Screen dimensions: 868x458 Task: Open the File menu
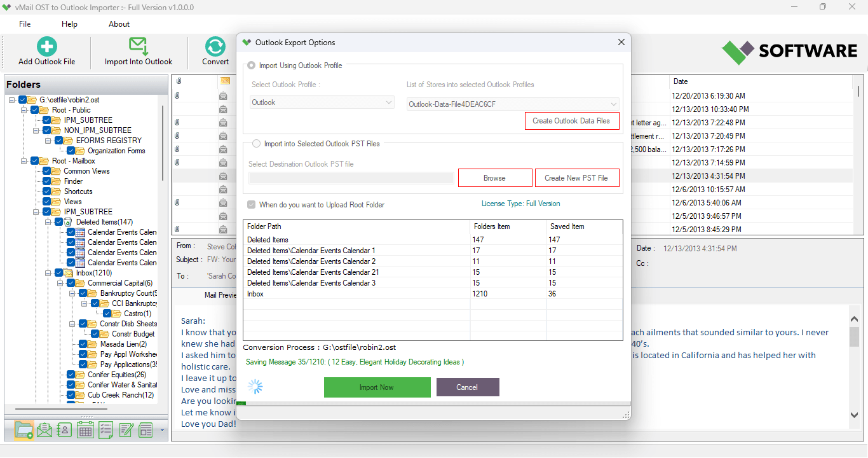(25, 24)
